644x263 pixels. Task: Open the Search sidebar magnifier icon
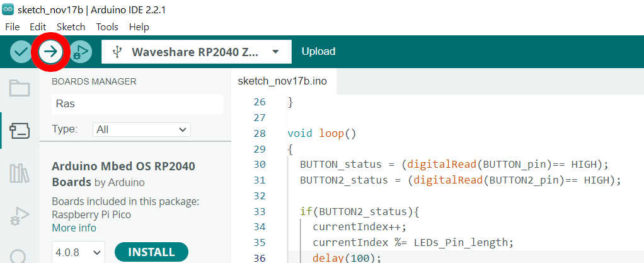point(19,255)
